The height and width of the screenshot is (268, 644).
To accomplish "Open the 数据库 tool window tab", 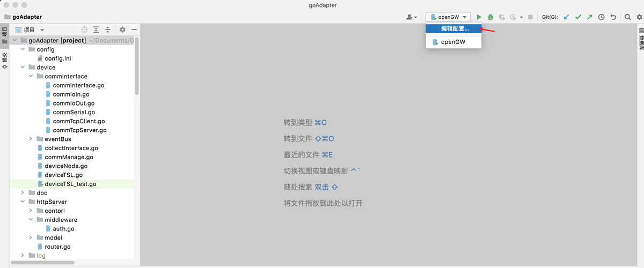I will (640, 39).
